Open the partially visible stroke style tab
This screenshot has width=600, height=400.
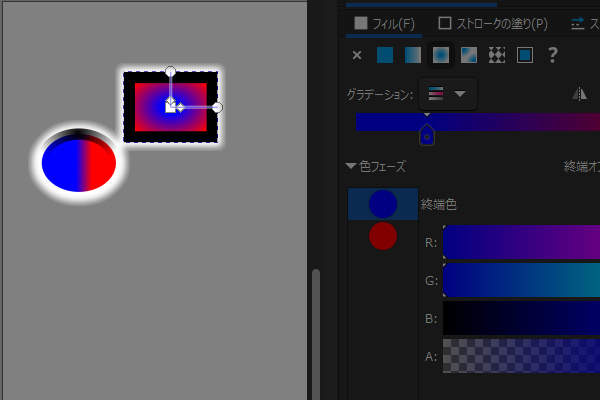(x=585, y=24)
